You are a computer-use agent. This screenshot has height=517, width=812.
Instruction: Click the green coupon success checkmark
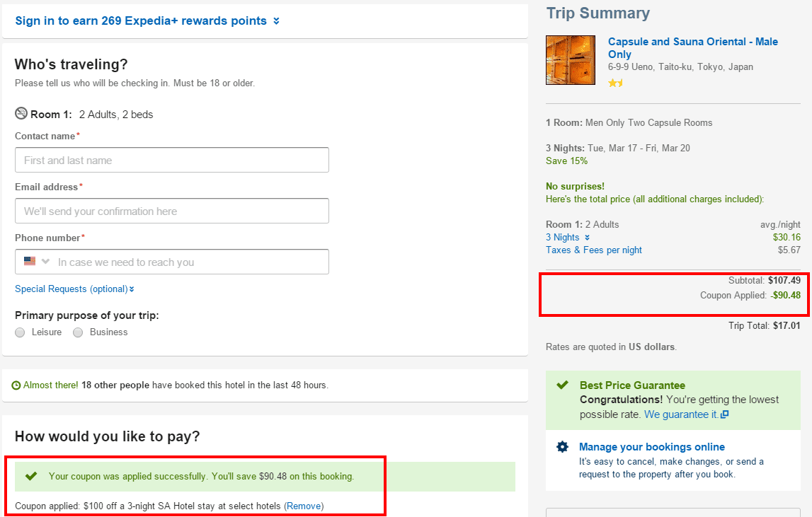click(x=30, y=476)
